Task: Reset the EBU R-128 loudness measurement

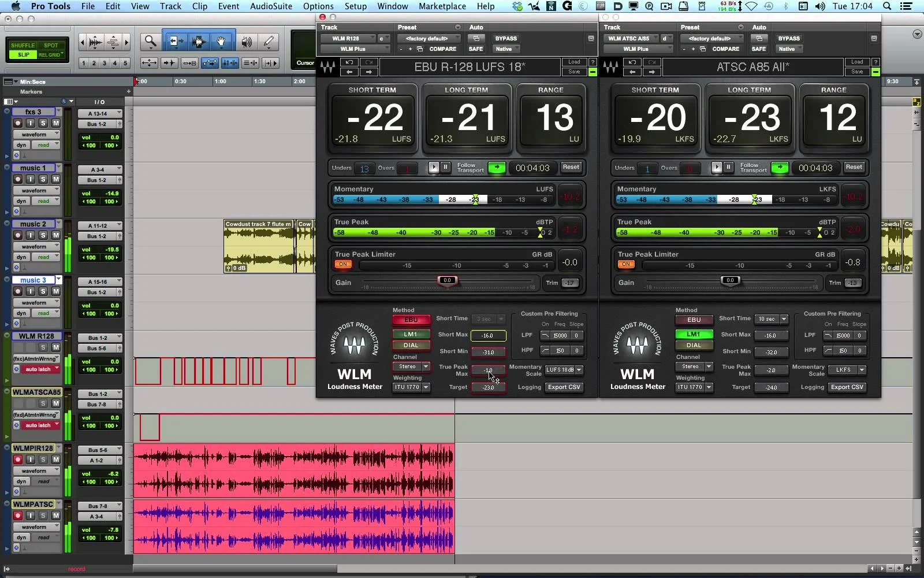Action: tap(571, 167)
